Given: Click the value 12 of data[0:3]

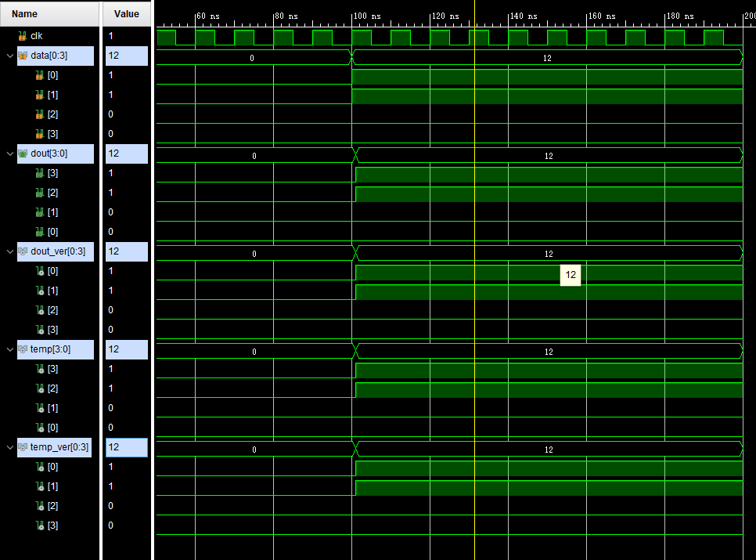Looking at the screenshot, I should click(126, 56).
